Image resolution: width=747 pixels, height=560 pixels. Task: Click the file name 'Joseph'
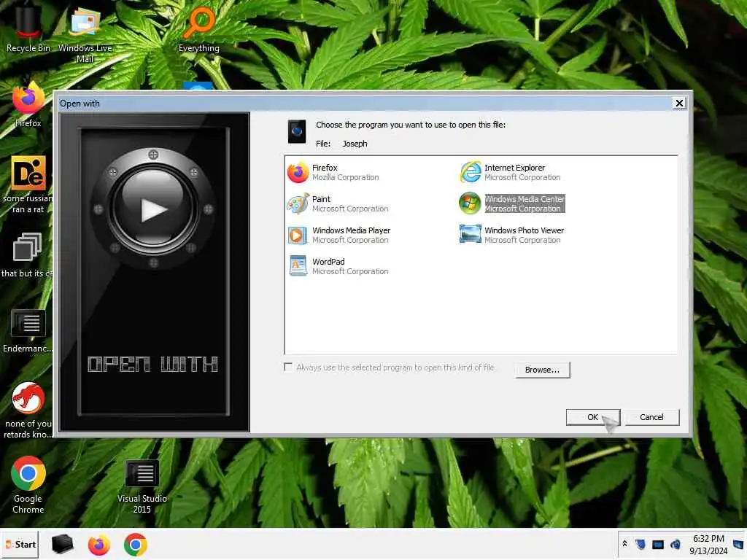(355, 144)
